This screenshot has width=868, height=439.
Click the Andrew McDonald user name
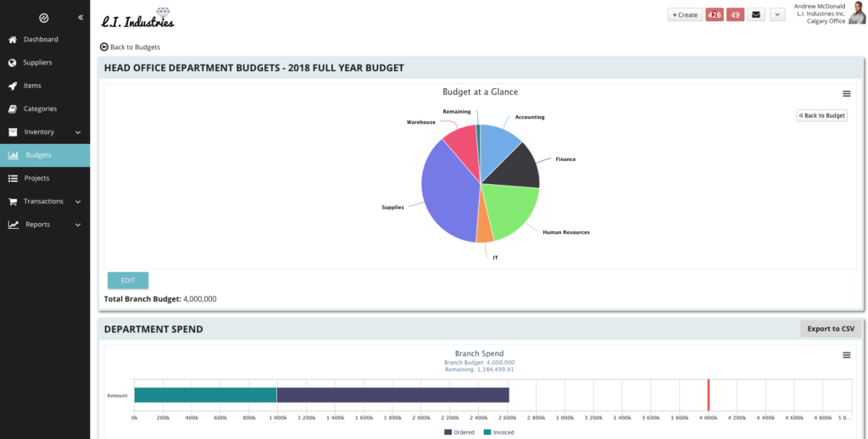(x=820, y=6)
